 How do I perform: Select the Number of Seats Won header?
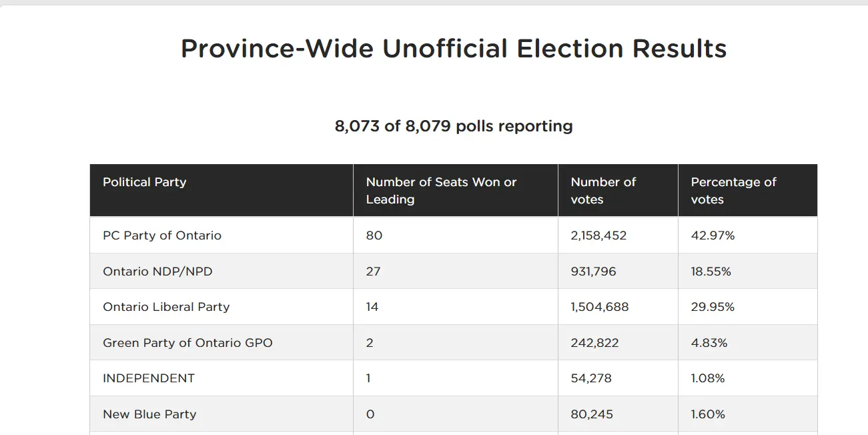[441, 191]
